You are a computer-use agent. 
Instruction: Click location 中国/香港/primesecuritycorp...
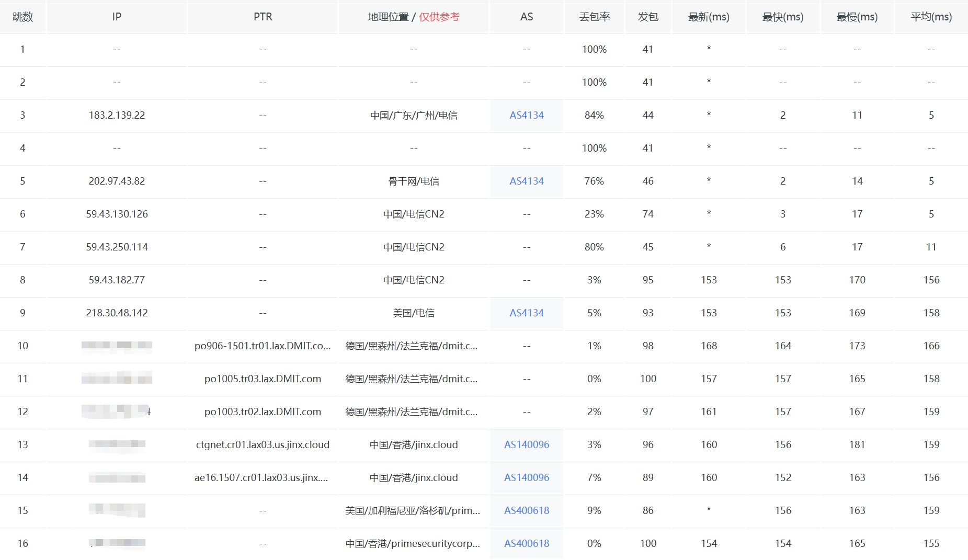click(413, 543)
